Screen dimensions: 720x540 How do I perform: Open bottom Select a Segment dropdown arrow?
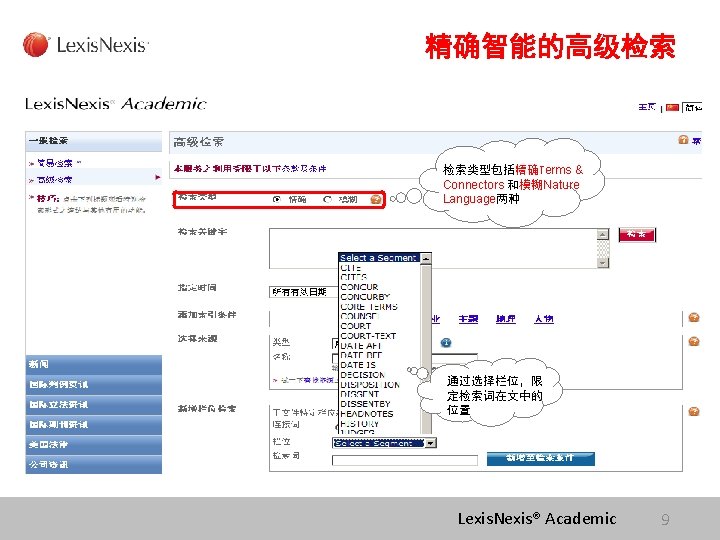pos(430,443)
